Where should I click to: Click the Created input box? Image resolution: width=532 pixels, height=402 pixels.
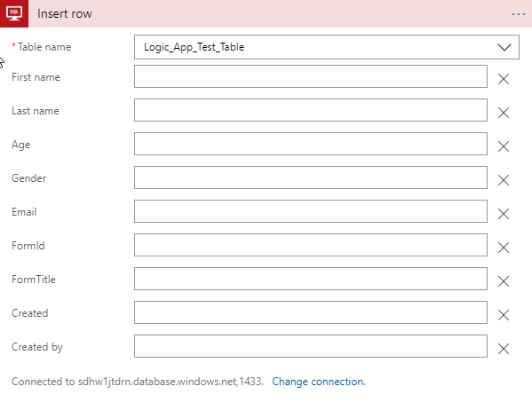tap(311, 312)
